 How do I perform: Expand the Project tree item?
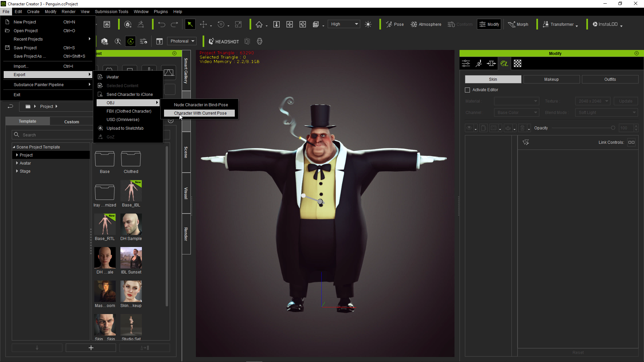point(17,155)
